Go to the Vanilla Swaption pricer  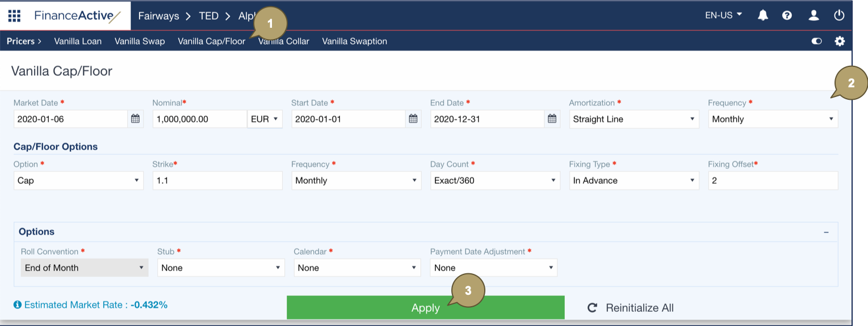(x=354, y=41)
